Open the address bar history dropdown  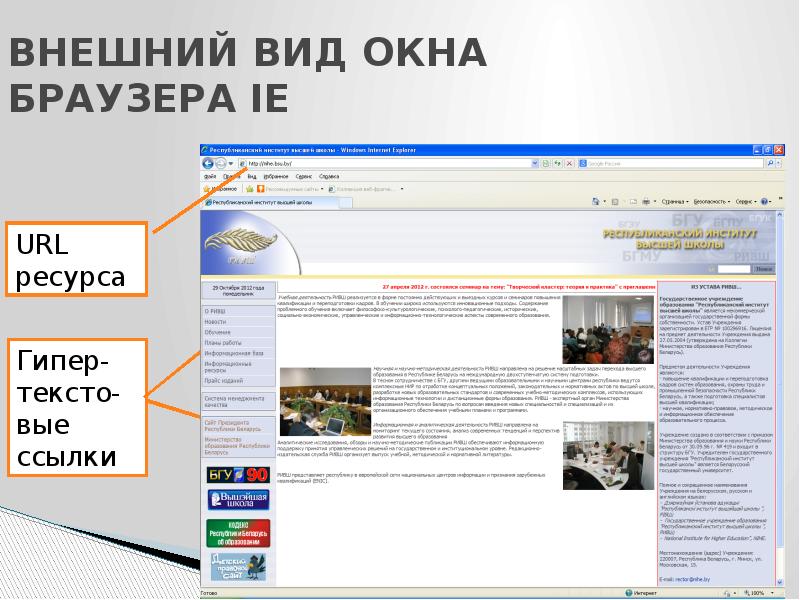coord(536,163)
